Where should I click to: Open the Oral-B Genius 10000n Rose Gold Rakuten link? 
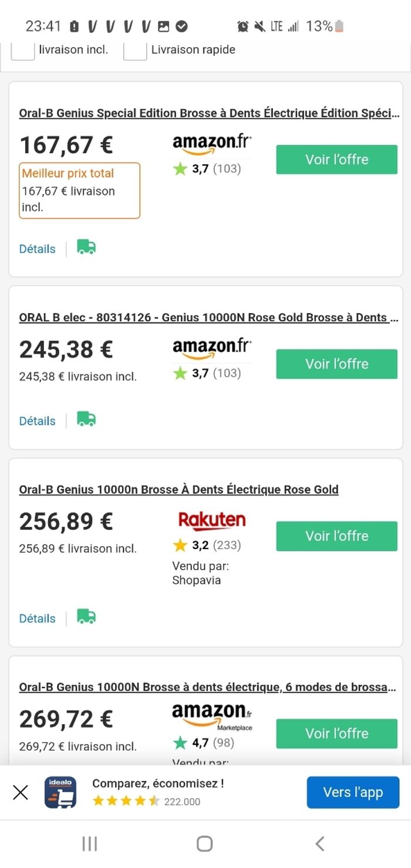click(178, 490)
